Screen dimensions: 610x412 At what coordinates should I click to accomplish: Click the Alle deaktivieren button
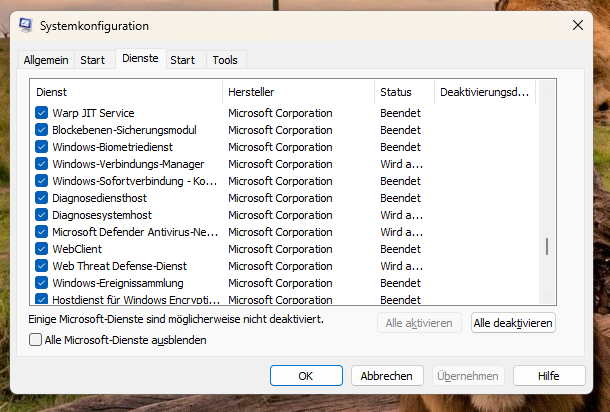point(513,323)
